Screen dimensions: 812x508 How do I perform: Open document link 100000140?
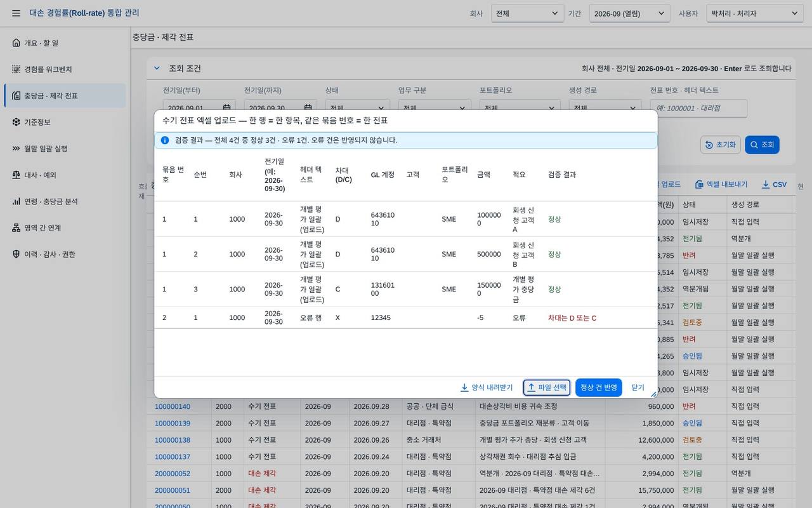(x=173, y=406)
